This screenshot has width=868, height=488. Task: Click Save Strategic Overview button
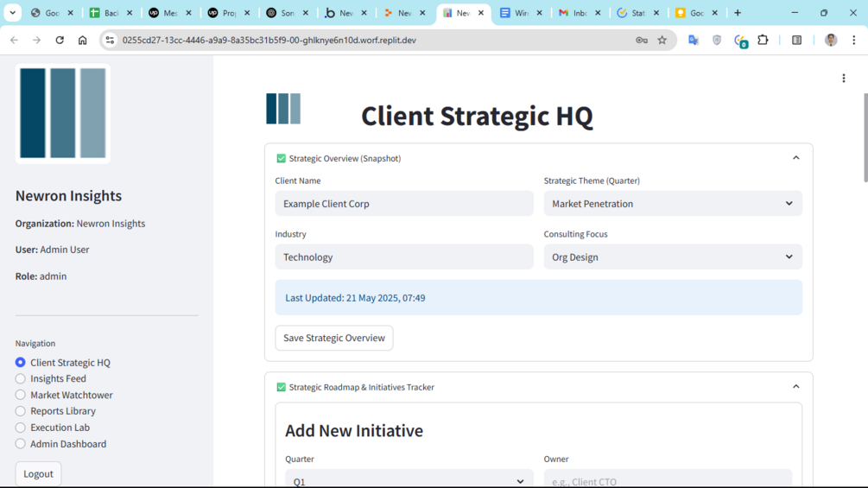333,338
